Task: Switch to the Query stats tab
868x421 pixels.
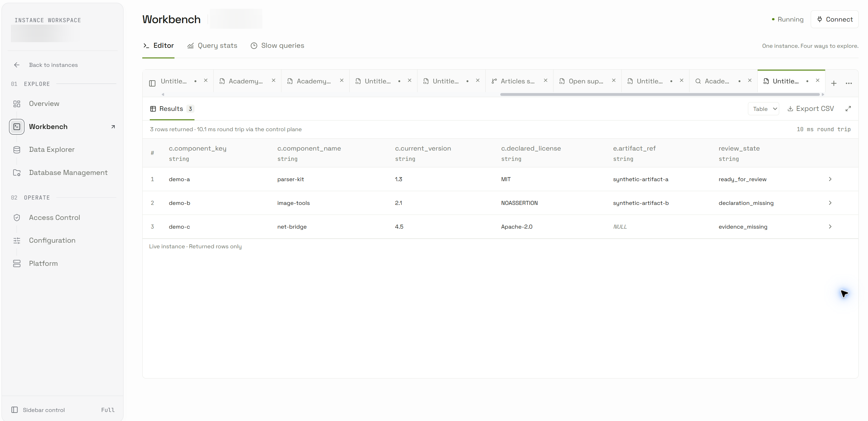Action: [212, 46]
